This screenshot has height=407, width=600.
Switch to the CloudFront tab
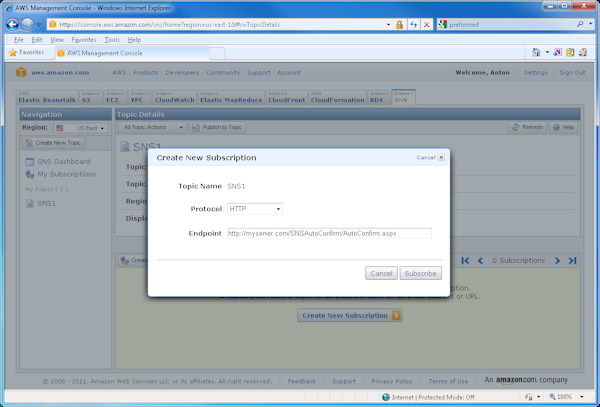click(287, 98)
